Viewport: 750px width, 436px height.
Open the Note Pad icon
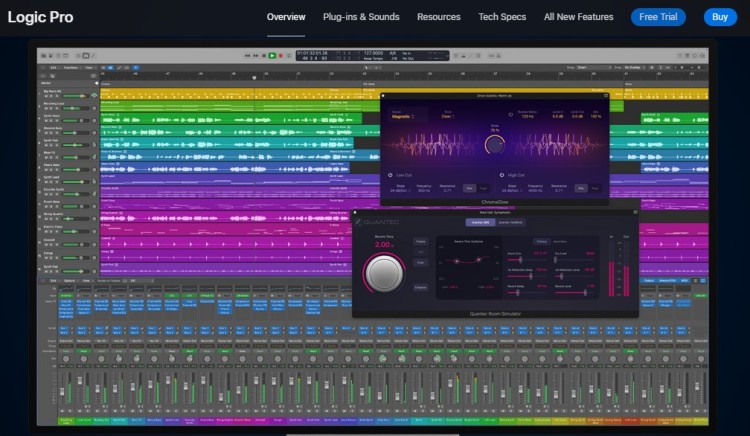point(687,55)
